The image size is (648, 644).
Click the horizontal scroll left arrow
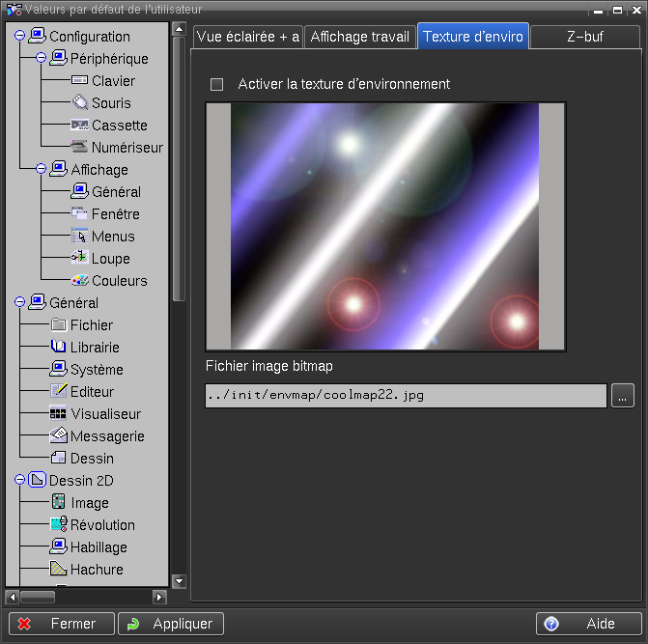(x=13, y=597)
